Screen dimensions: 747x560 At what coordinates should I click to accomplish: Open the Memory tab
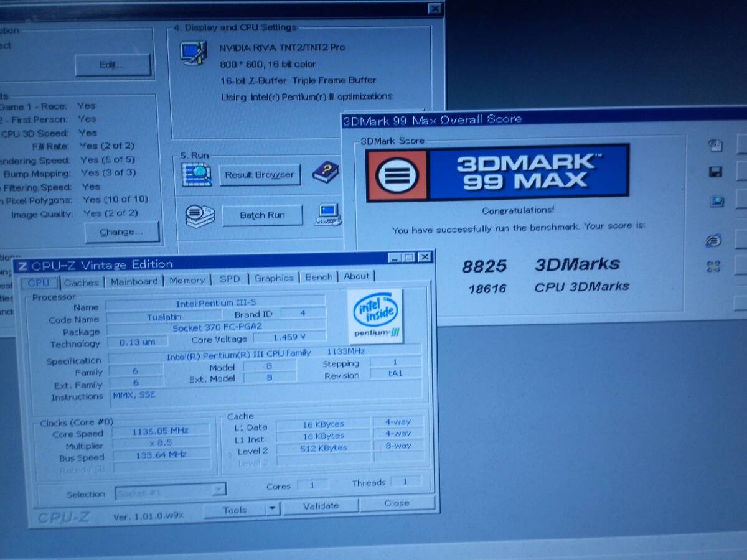pyautogui.click(x=187, y=280)
